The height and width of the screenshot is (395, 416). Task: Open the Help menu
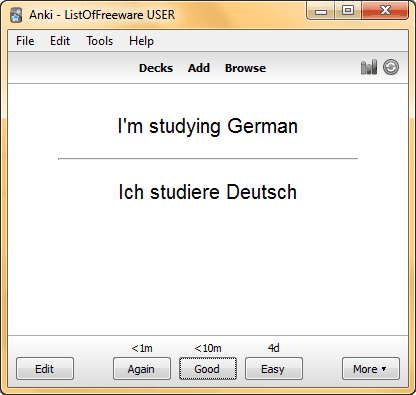coord(141,41)
